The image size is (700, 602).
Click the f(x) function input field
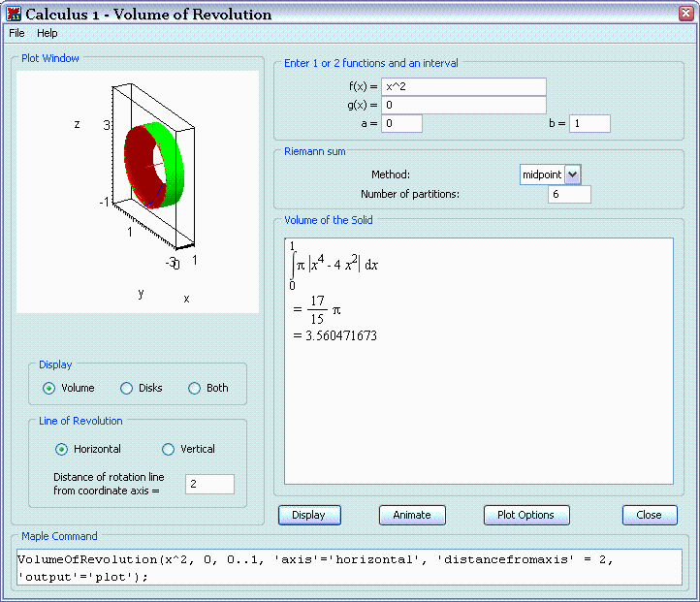pos(463,87)
